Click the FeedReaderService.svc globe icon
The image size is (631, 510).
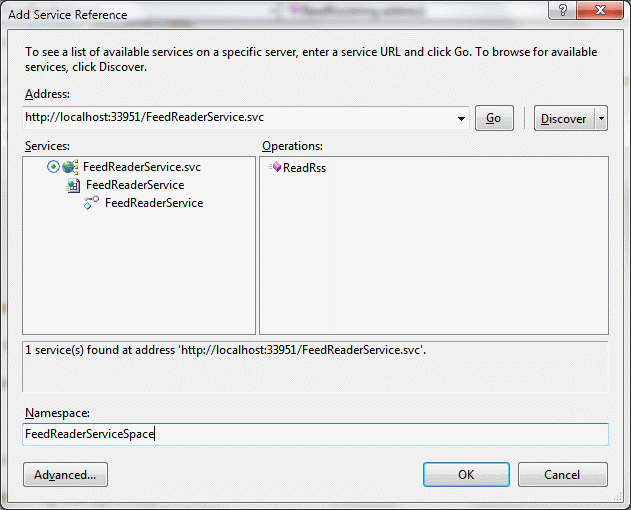pyautogui.click(x=70, y=167)
